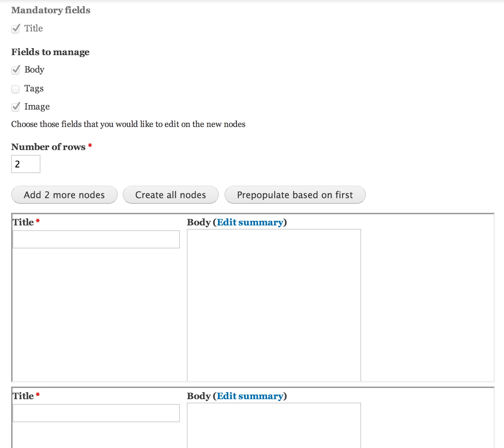Click the "Fields to manage" heading
This screenshot has width=504, height=448.
50,52
